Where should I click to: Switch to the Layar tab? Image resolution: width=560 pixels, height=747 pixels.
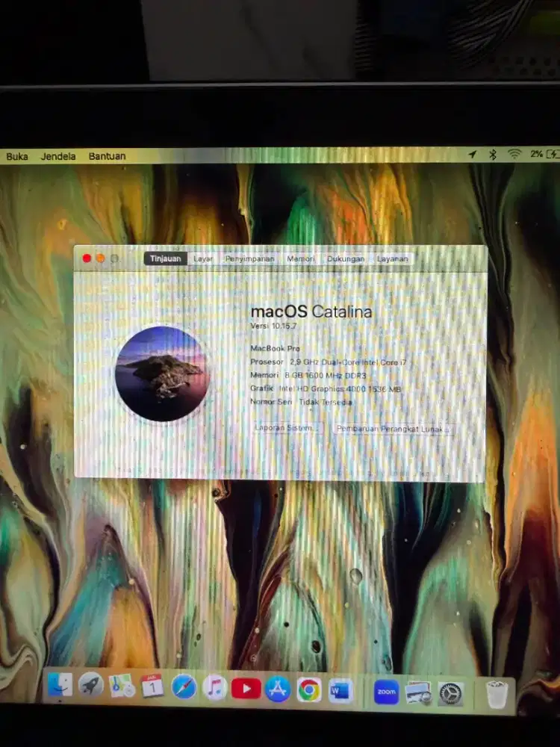203,258
